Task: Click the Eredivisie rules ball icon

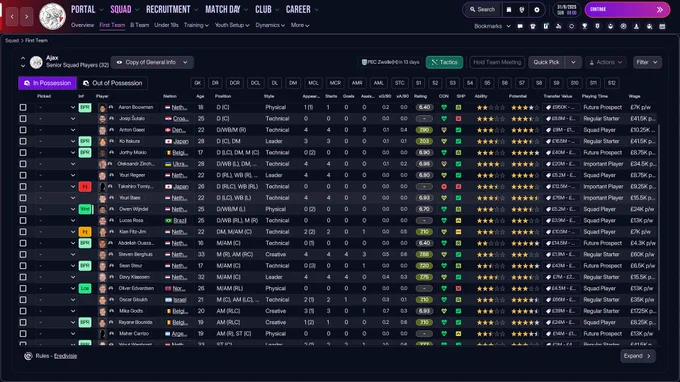Action: (x=28, y=356)
